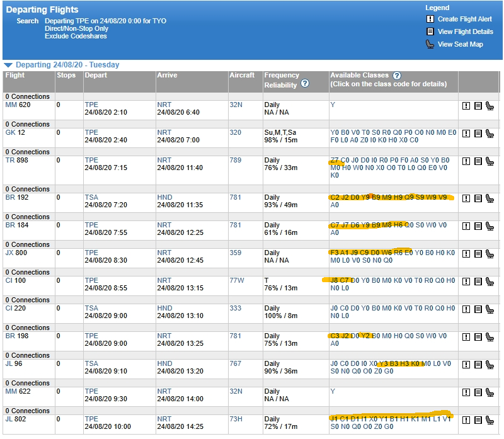
Task: View seat map for BR 184
Action: (490, 226)
